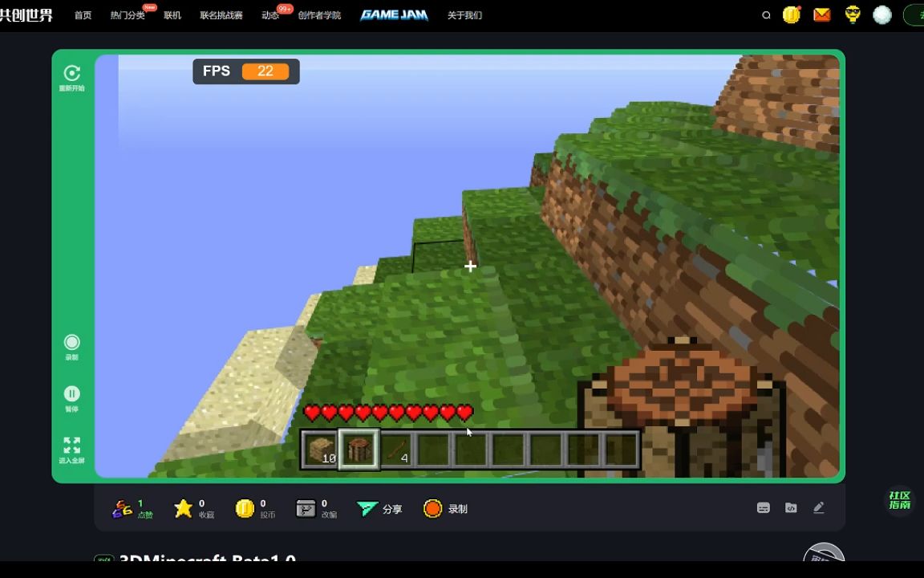Select the crafting table hotbar slot
This screenshot has height=578, width=924.
pyautogui.click(x=359, y=450)
